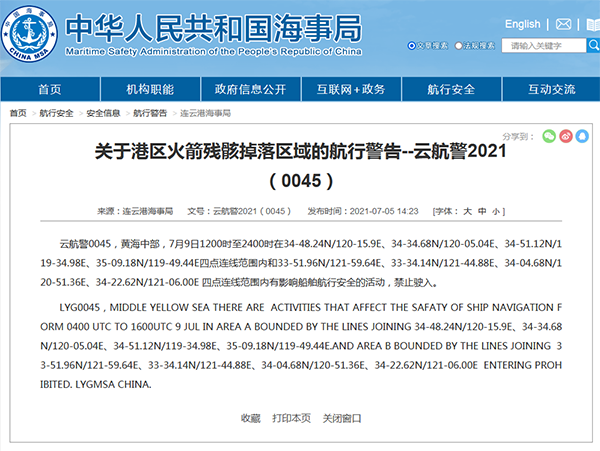Select the 文章搜索 radio button
The image size is (600, 451).
413,46
